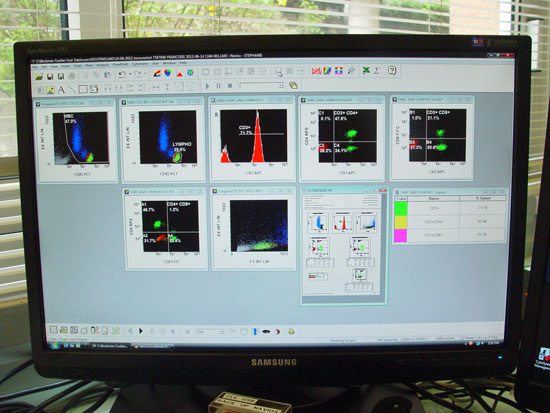Open settings with the wrench icon

351,71
